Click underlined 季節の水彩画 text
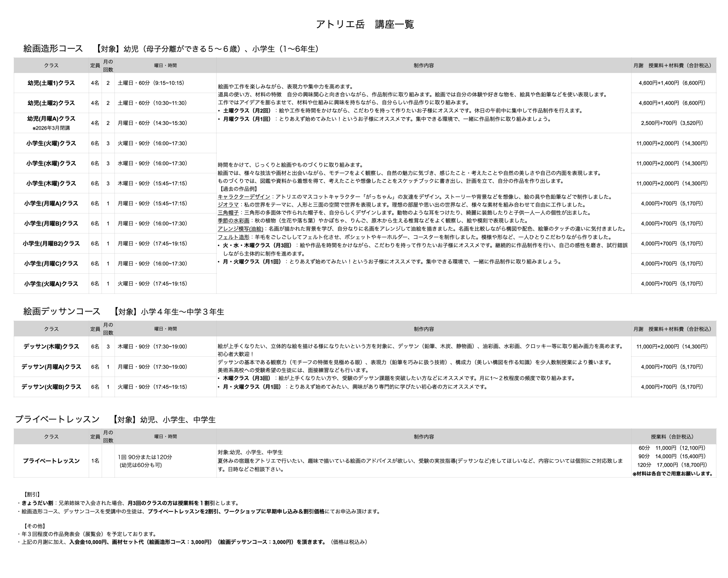The height and width of the screenshot is (578, 728). pyautogui.click(x=233, y=221)
